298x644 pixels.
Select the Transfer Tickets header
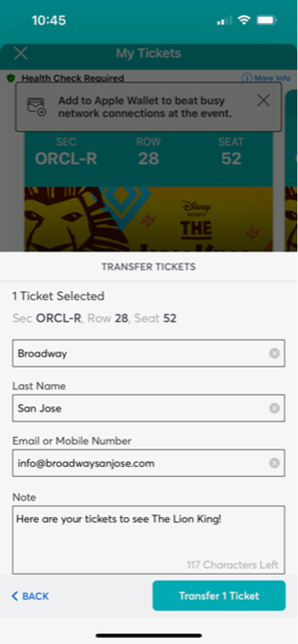tap(148, 267)
